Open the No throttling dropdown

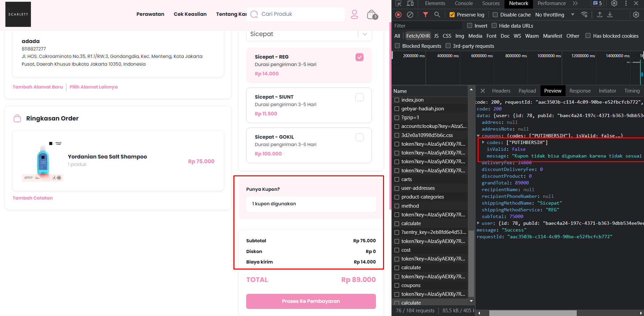[x=555, y=14]
